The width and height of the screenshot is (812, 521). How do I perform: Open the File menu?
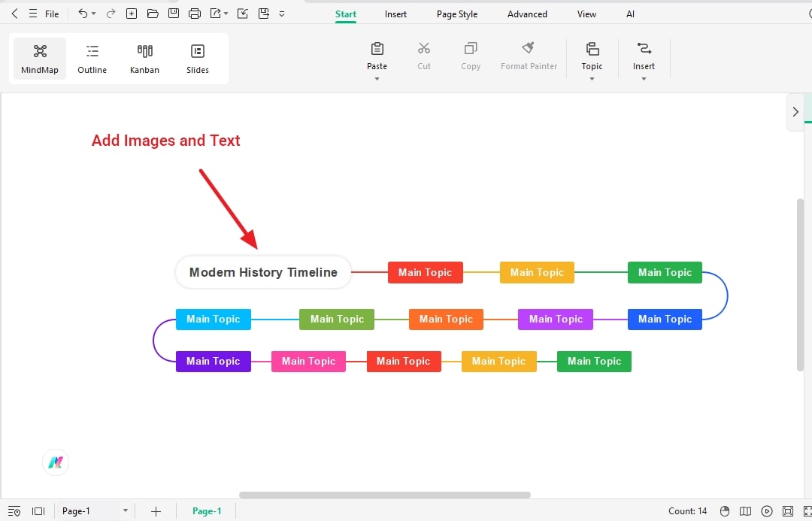click(x=52, y=14)
